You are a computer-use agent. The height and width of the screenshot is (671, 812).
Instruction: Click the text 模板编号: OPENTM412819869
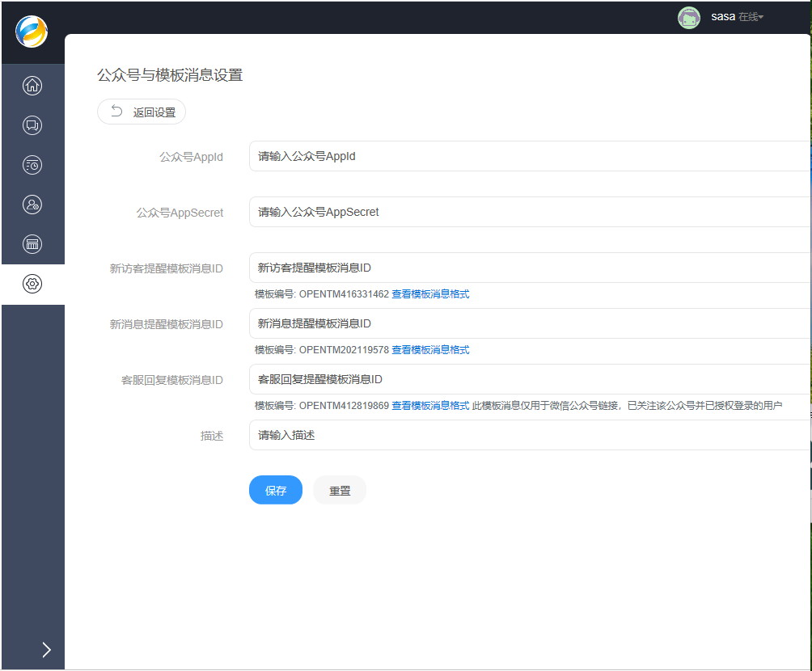tap(322, 406)
